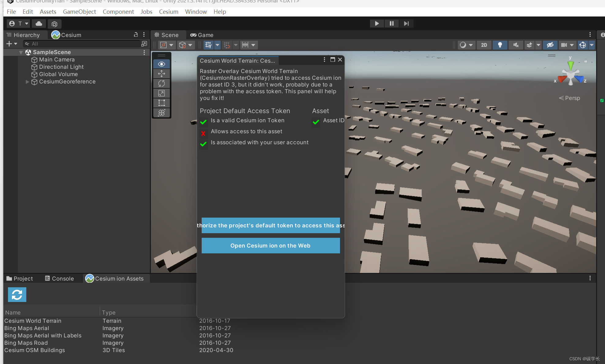This screenshot has height=364, width=605.
Task: Collapse the SampleScene hierarchy arrow
Action: click(x=21, y=52)
